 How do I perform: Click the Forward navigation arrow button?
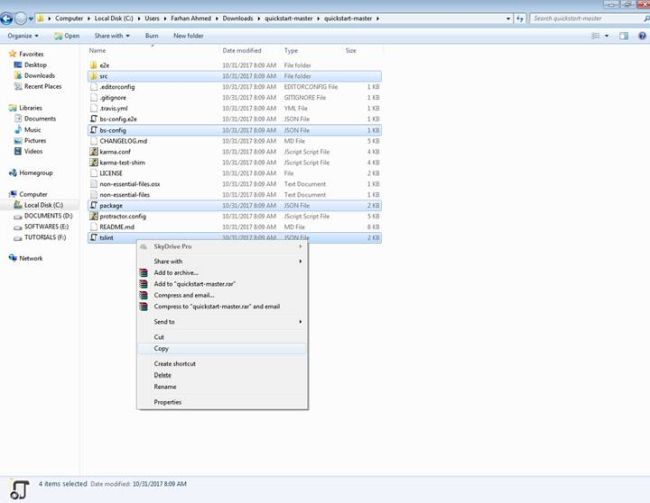coord(20,19)
